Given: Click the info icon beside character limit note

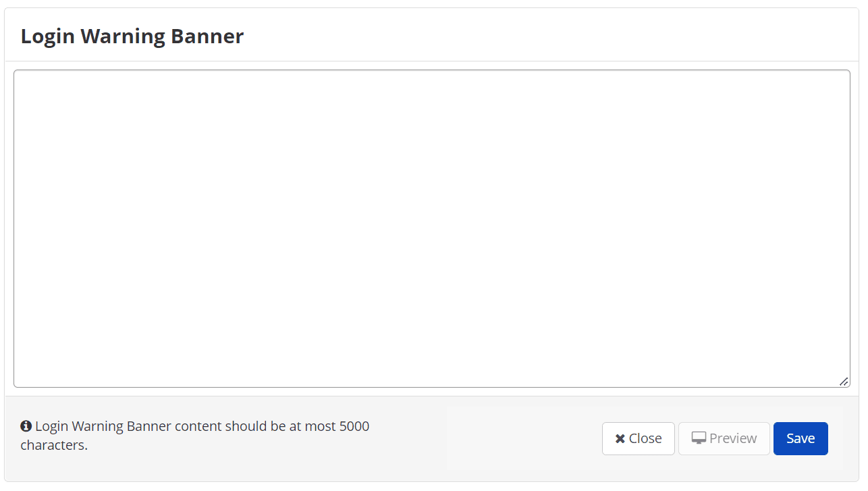Looking at the screenshot, I should pyautogui.click(x=26, y=426).
